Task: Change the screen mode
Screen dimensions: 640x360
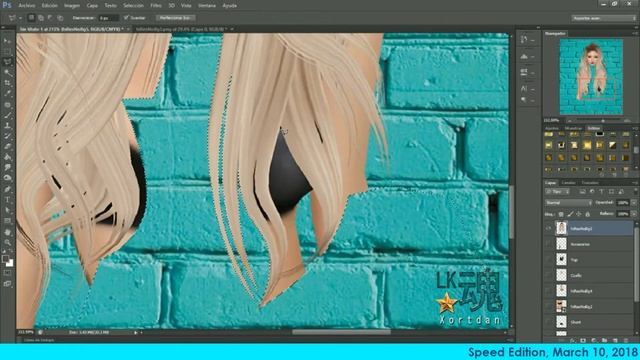Action: point(7,283)
